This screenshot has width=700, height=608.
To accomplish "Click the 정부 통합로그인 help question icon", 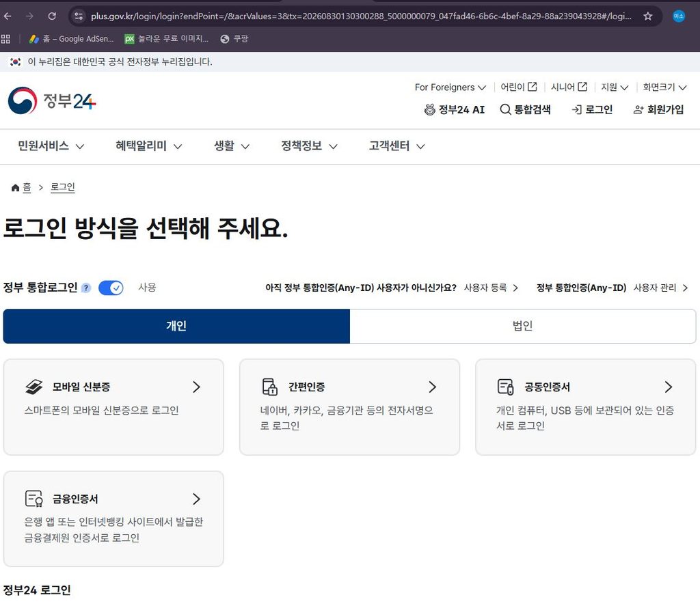I will point(86,288).
